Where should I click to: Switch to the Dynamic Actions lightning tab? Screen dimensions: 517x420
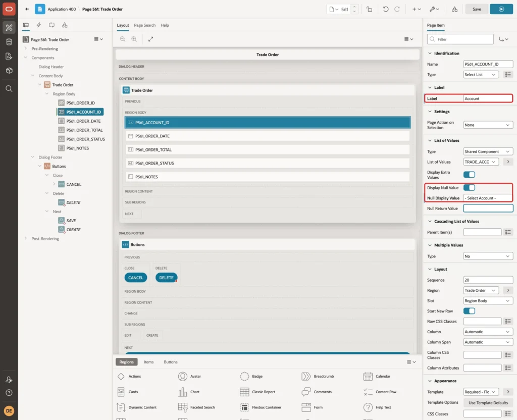pyautogui.click(x=38, y=25)
